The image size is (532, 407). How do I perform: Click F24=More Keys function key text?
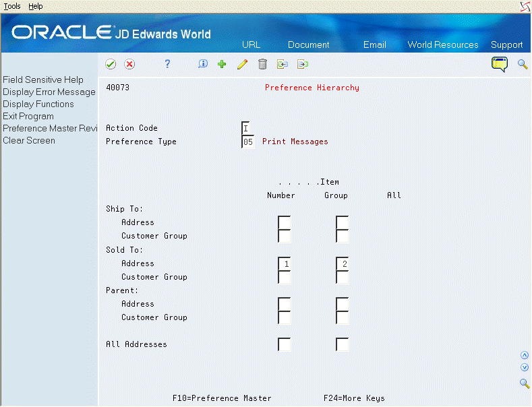pos(354,398)
